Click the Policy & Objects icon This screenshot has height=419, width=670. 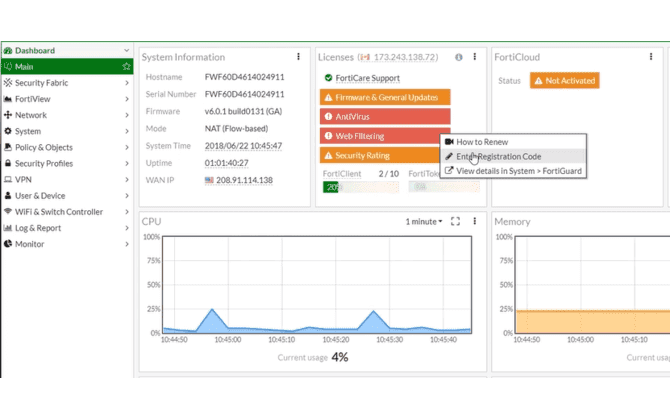click(8, 147)
